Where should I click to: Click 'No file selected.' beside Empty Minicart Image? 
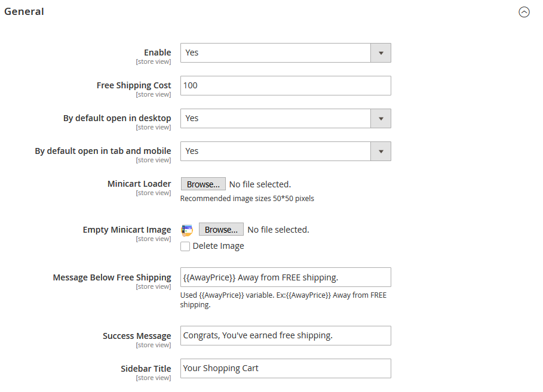coord(278,230)
